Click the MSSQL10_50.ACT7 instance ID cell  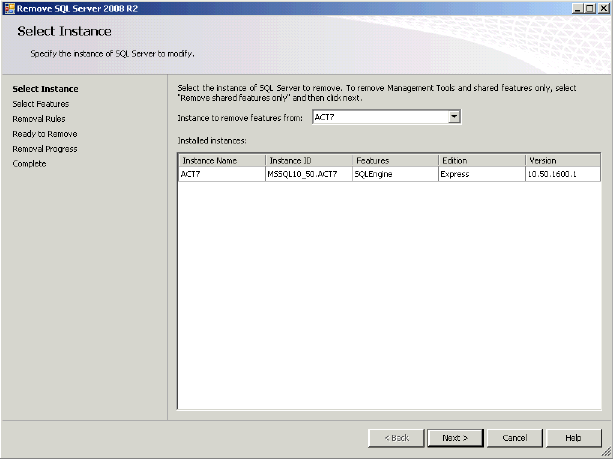[x=309, y=174]
